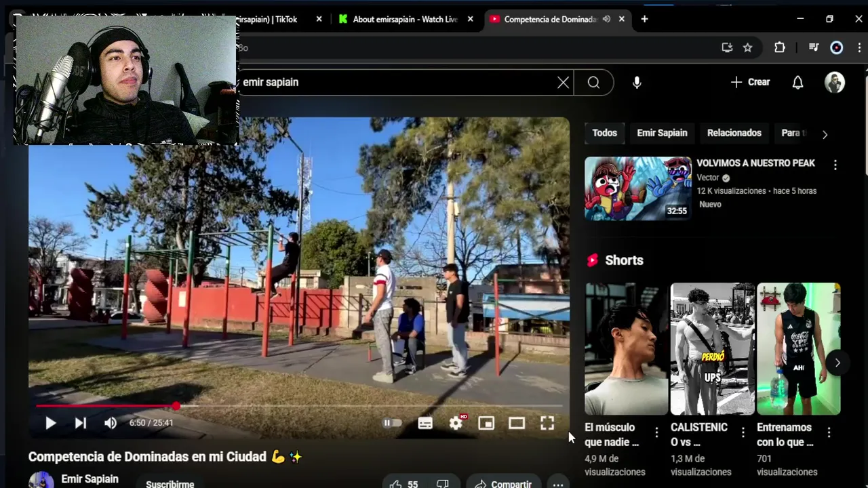Toggle subtitles/closed captions button
868x488 pixels.
point(425,423)
